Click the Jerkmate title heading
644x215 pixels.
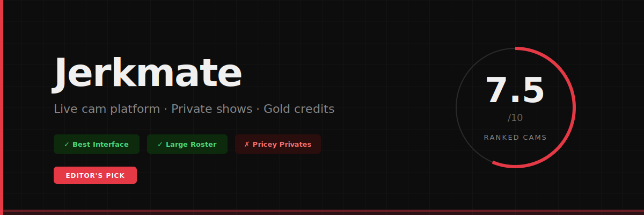148,73
